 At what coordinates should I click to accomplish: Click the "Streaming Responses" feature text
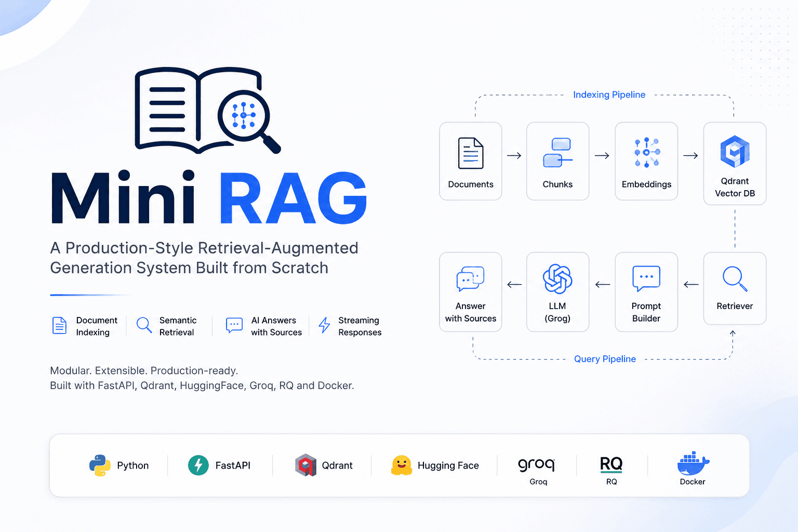(x=360, y=326)
